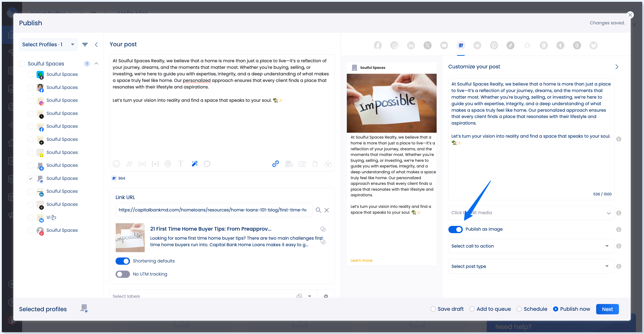Check the Soulful Spaces group checkbox
Screen dimensions: 644x334
(x=22, y=64)
